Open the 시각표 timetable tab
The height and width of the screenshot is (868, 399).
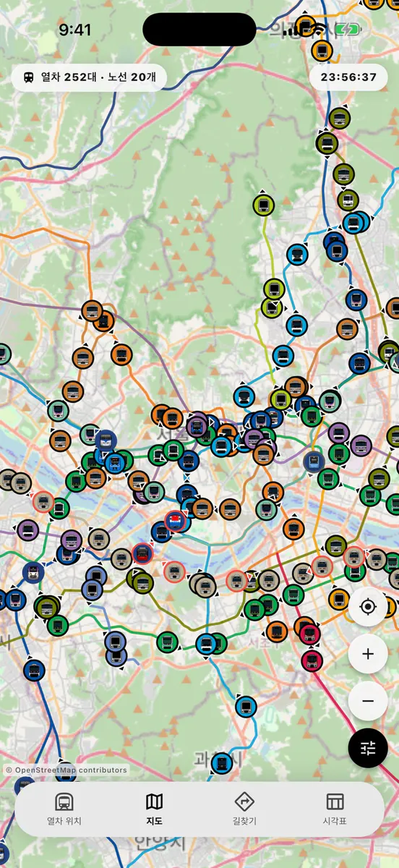coord(335,809)
